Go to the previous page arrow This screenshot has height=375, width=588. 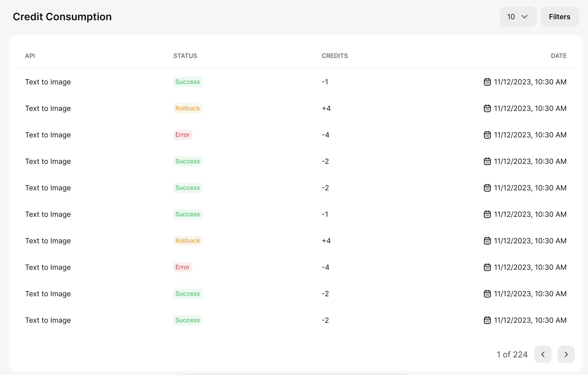pyautogui.click(x=543, y=354)
